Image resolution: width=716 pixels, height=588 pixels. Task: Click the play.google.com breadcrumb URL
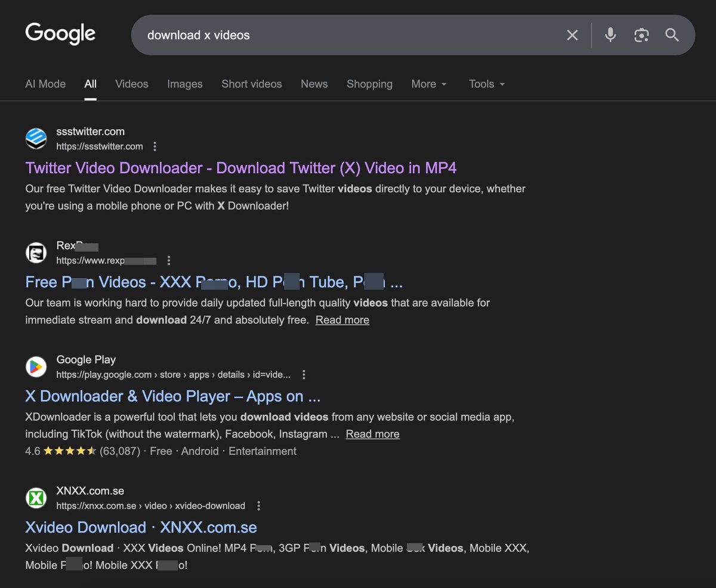click(174, 375)
